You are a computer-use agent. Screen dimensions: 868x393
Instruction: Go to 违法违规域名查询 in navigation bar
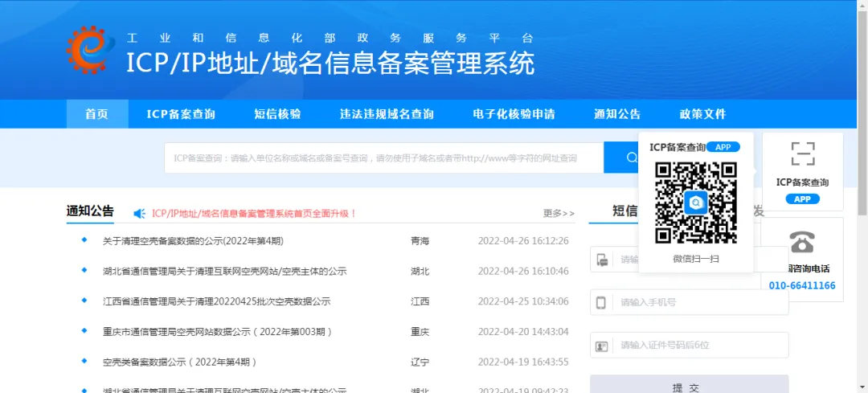pos(387,114)
